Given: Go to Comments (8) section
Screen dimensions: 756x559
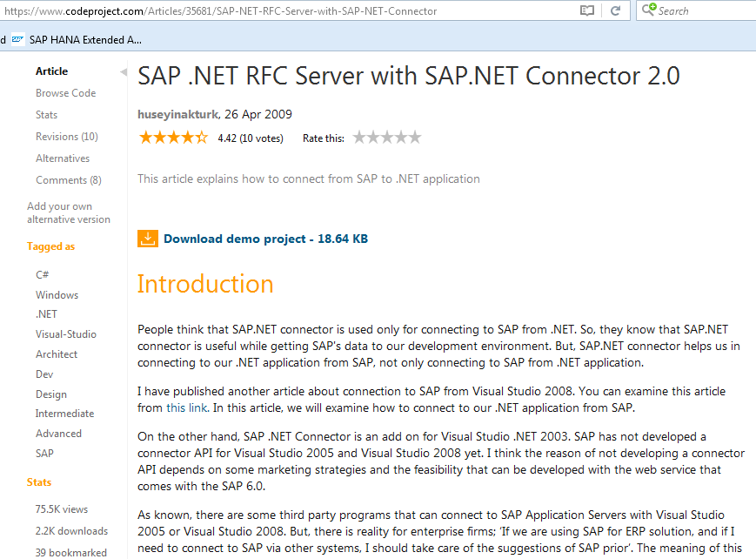Looking at the screenshot, I should click(x=68, y=180).
